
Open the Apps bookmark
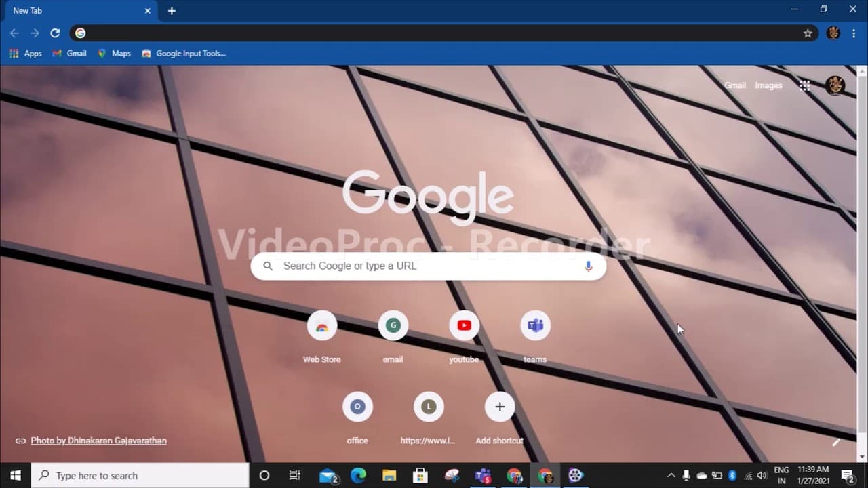[26, 53]
